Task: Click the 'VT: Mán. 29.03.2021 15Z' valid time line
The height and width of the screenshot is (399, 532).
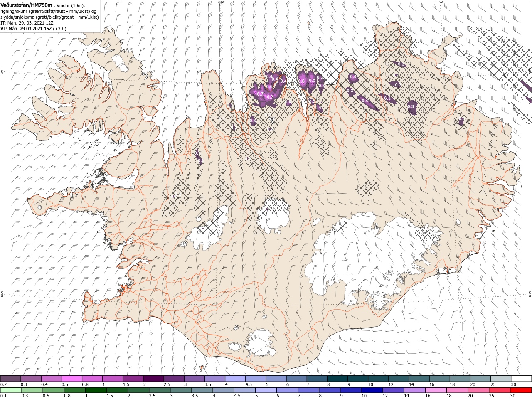Action: [x=33, y=29]
